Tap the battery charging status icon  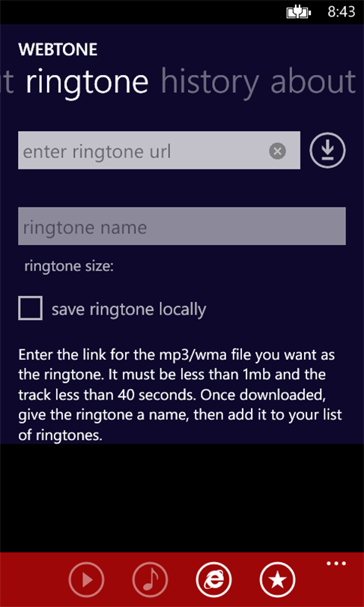click(298, 13)
